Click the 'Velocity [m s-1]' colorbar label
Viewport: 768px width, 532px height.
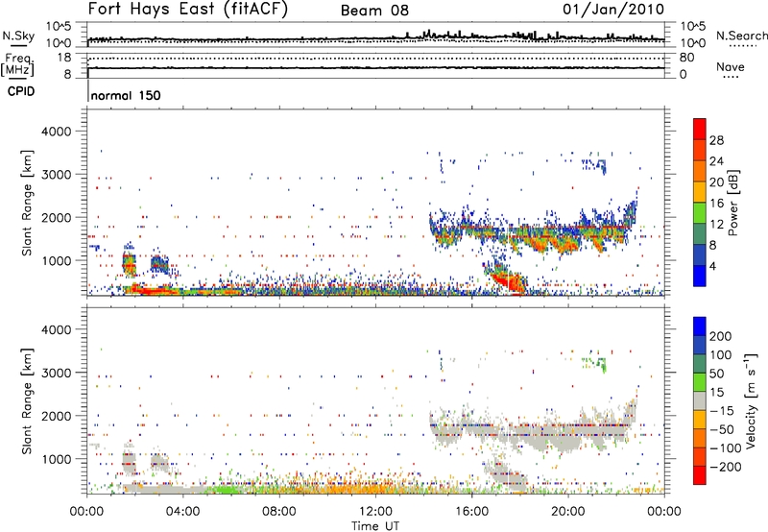(x=751, y=400)
